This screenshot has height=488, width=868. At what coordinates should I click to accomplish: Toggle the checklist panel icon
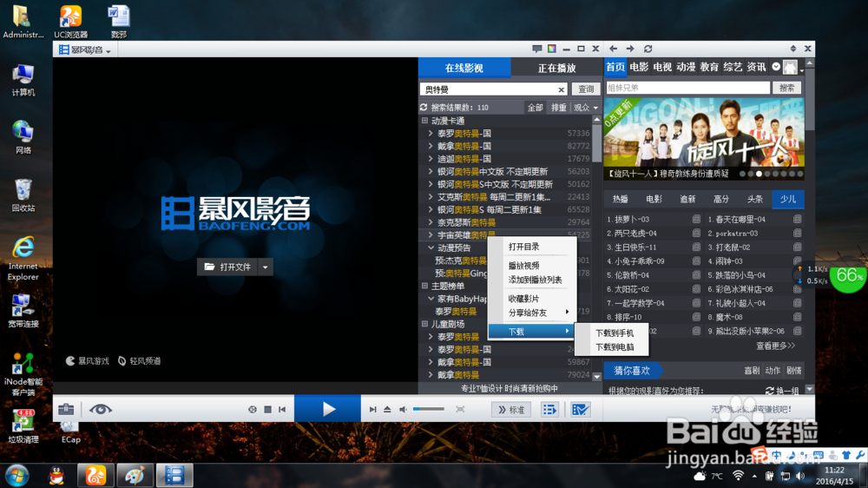point(580,410)
